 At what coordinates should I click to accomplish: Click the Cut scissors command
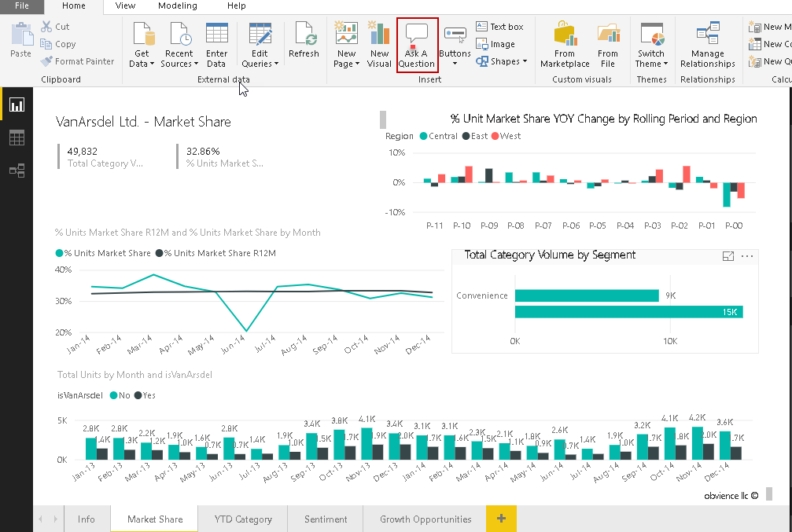point(55,26)
